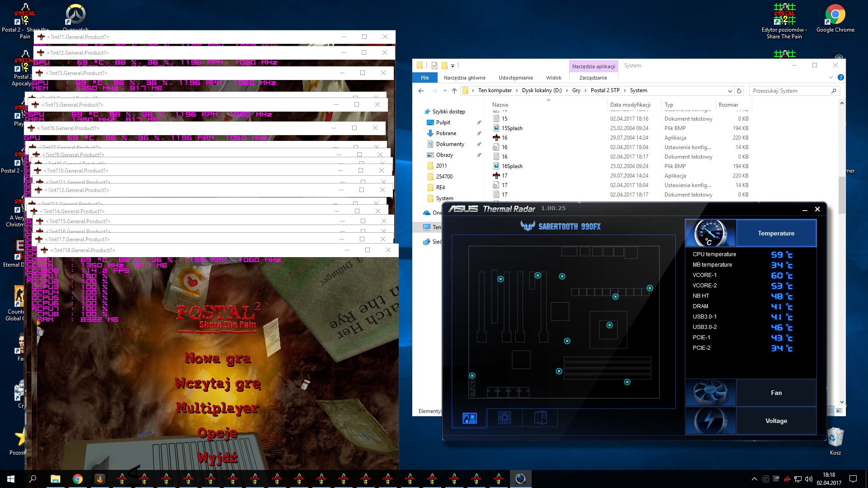Unpin Pulpit using its pin icon
Viewport: 868px width, 488px height.
coord(479,122)
